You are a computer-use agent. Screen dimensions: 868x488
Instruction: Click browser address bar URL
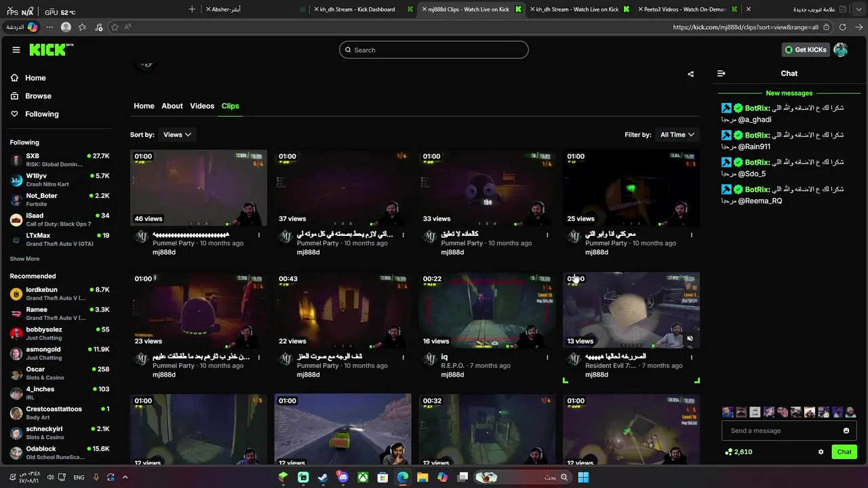tap(745, 27)
